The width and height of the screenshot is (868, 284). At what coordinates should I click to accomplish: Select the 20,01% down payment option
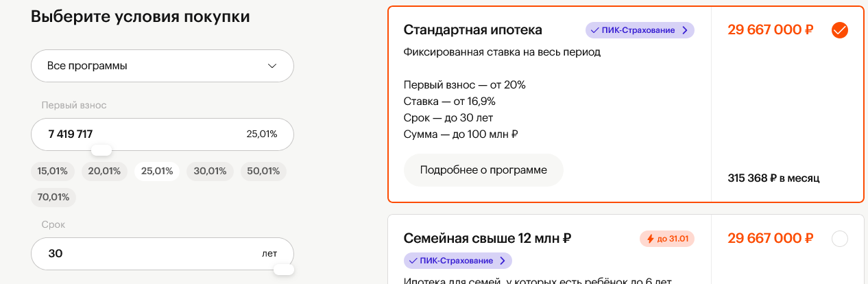click(104, 171)
